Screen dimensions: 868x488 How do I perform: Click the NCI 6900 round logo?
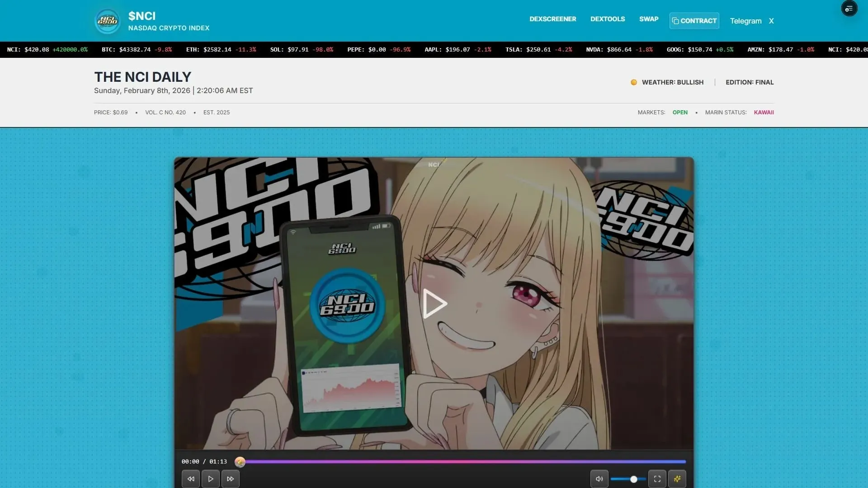tap(108, 21)
